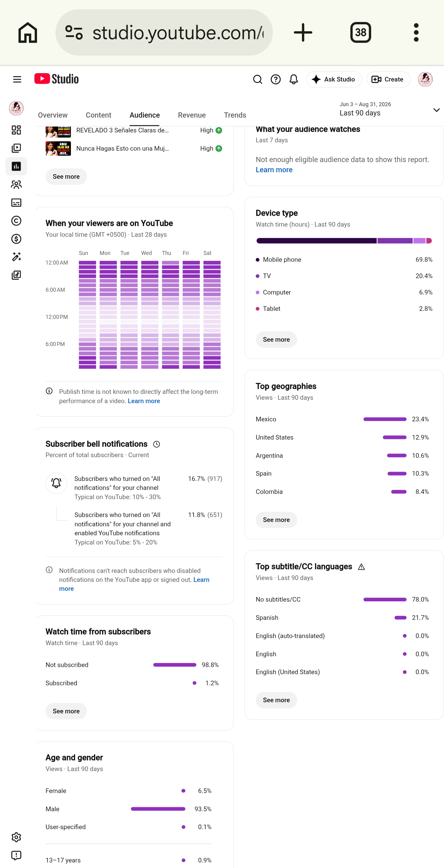
Task: Click the Nunca Hagas Esto video thumbnail
Action: [x=58, y=148]
